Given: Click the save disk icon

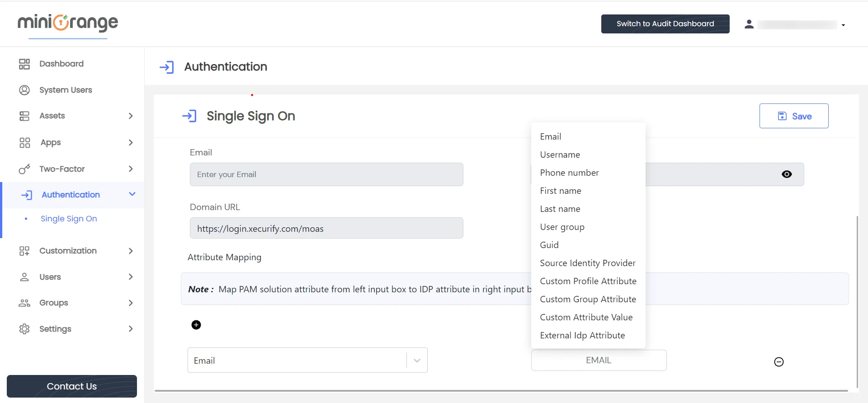Looking at the screenshot, I should pos(782,116).
